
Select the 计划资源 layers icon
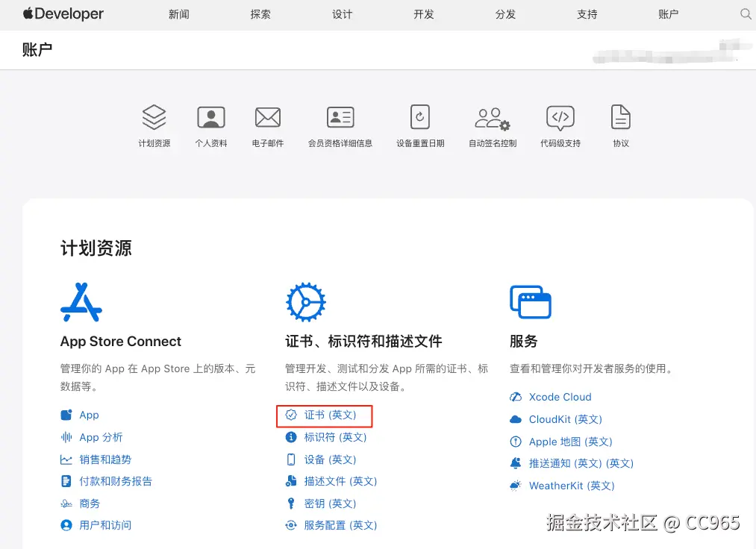[154, 117]
